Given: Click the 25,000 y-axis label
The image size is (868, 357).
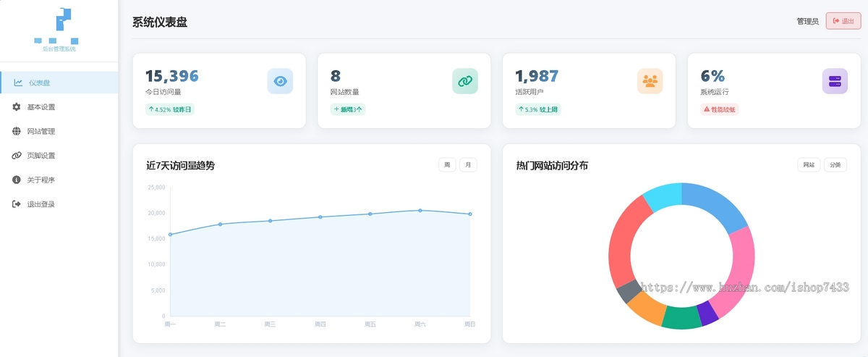Looking at the screenshot, I should pyautogui.click(x=156, y=188).
